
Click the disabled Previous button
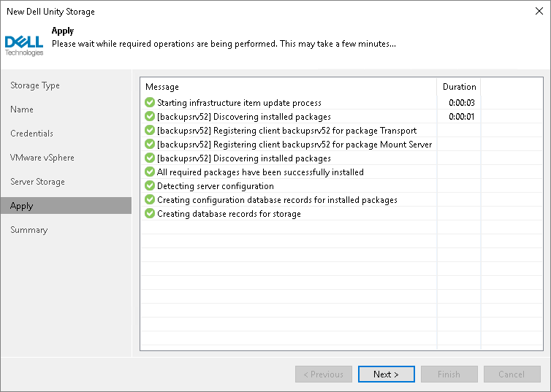pyautogui.click(x=324, y=374)
